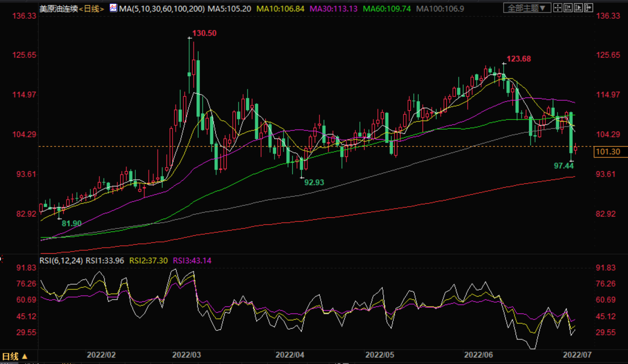Click the 2022/02 date axis label
Image resolution: width=628 pixels, height=364 pixels.
(101, 355)
